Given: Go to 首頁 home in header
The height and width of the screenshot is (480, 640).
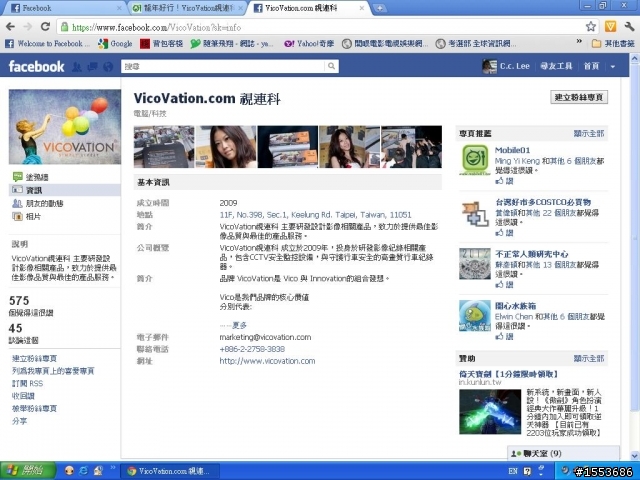Looking at the screenshot, I should pyautogui.click(x=591, y=66).
